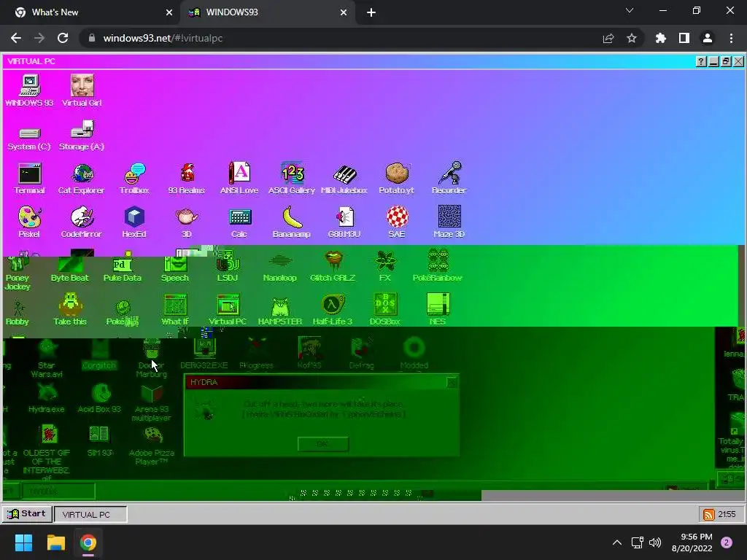Image resolution: width=747 pixels, height=560 pixels.
Task: Launch Piskel paint palette icon
Action: (29, 222)
